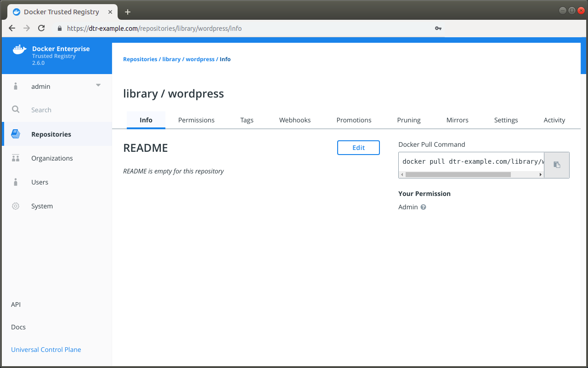Expand the admin user dropdown
Image resolution: width=588 pixels, height=368 pixels.
(x=98, y=86)
